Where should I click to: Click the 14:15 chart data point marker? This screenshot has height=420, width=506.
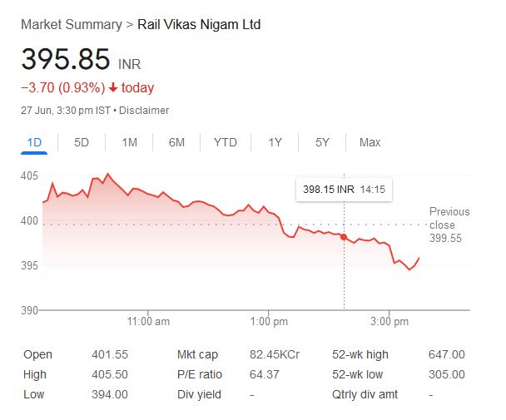344,237
